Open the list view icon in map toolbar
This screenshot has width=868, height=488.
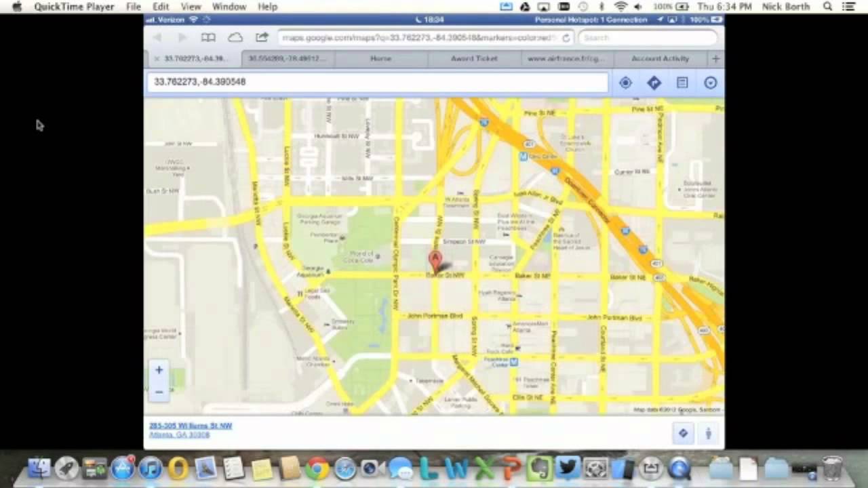pos(682,83)
